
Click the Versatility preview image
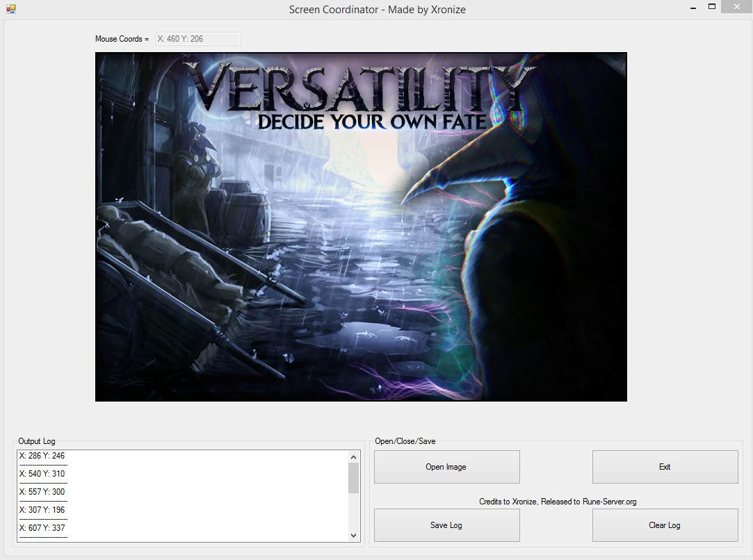(x=361, y=227)
